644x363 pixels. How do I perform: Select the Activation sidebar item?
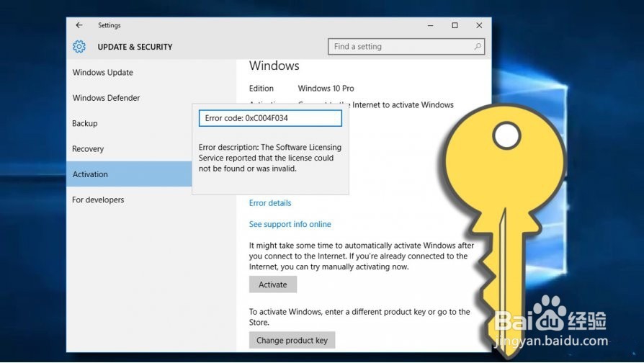129,174
